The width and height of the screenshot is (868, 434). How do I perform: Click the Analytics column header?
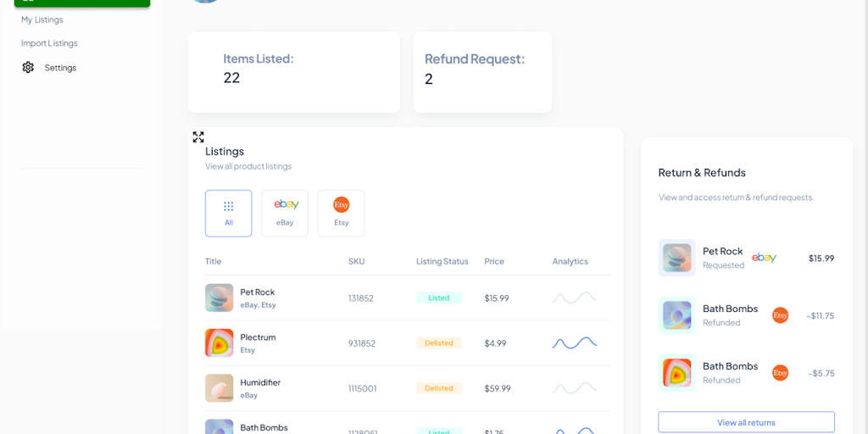coord(570,261)
